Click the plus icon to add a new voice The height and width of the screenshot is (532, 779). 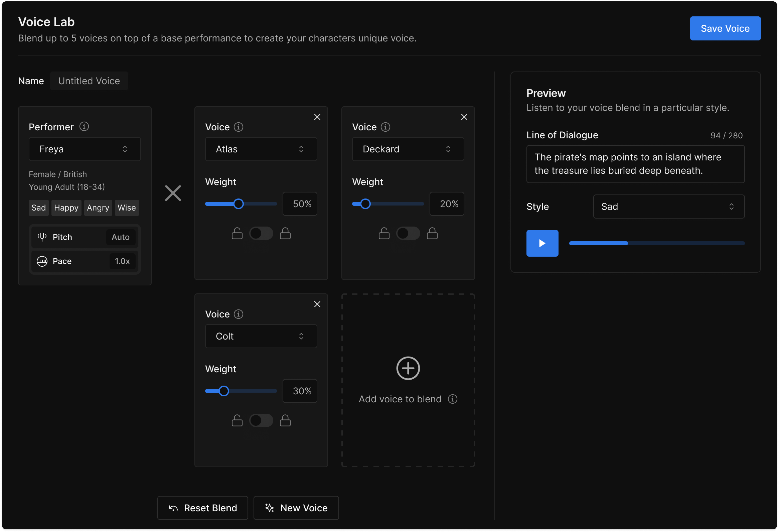tap(408, 368)
